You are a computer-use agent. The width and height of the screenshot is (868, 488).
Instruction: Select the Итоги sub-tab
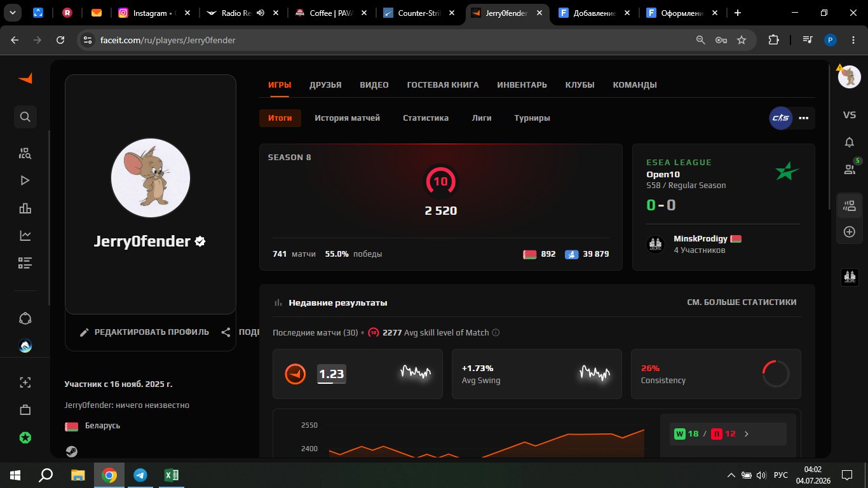pos(280,118)
